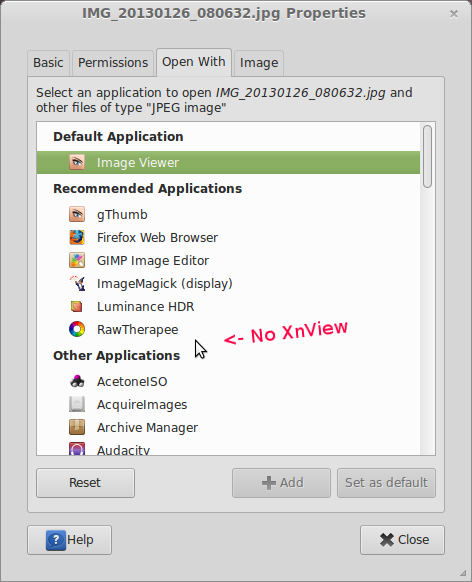Choose AcquireImages from other applications
Screen dimensions: 472x582
pyautogui.click(x=228, y=405)
